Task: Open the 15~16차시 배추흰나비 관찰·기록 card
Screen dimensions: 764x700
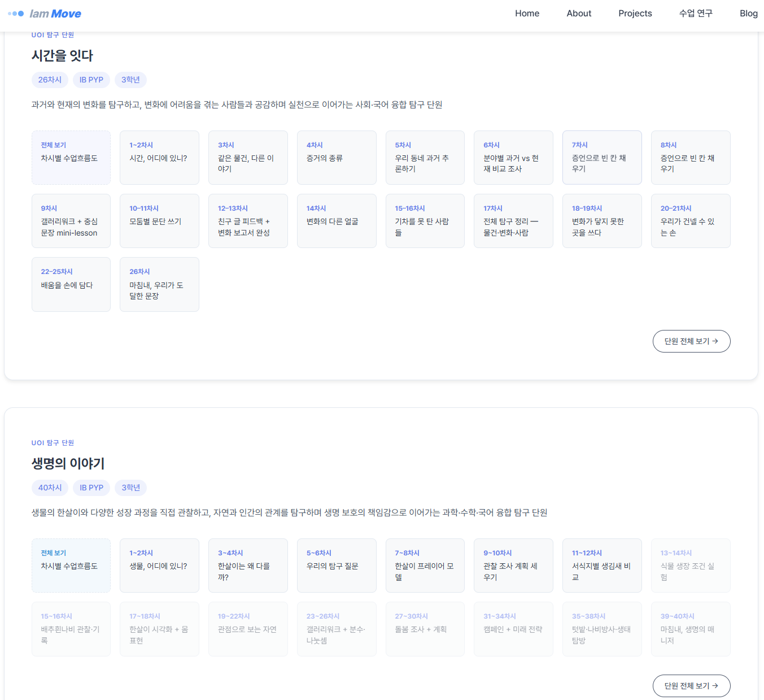Action: 71,629
